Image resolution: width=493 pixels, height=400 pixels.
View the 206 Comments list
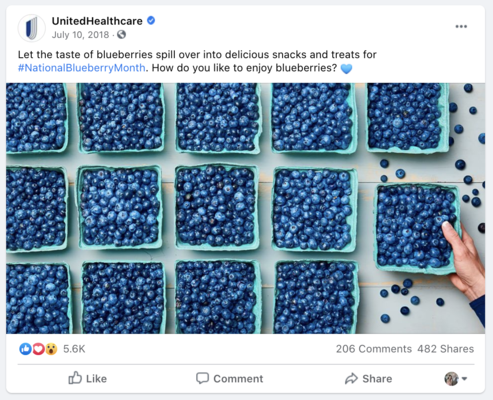pos(374,349)
